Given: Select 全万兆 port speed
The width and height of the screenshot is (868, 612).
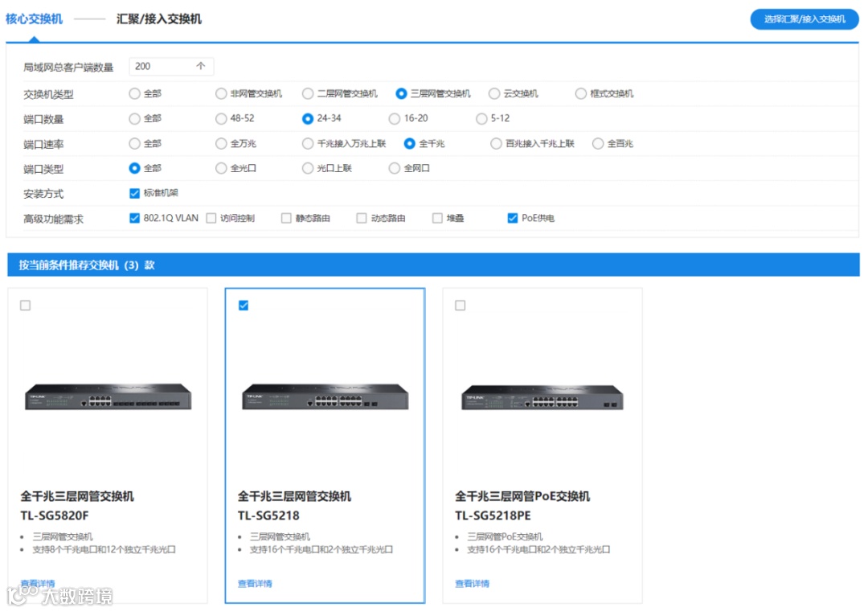Looking at the screenshot, I should (x=221, y=144).
